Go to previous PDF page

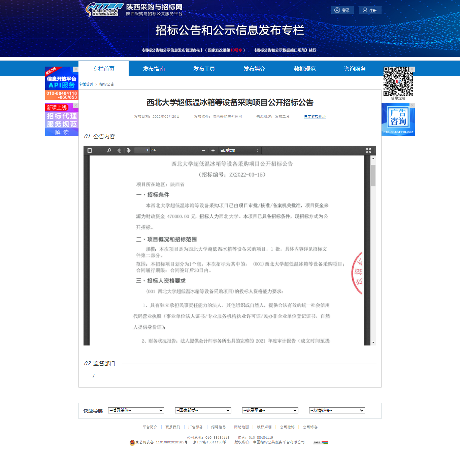[x=119, y=150]
